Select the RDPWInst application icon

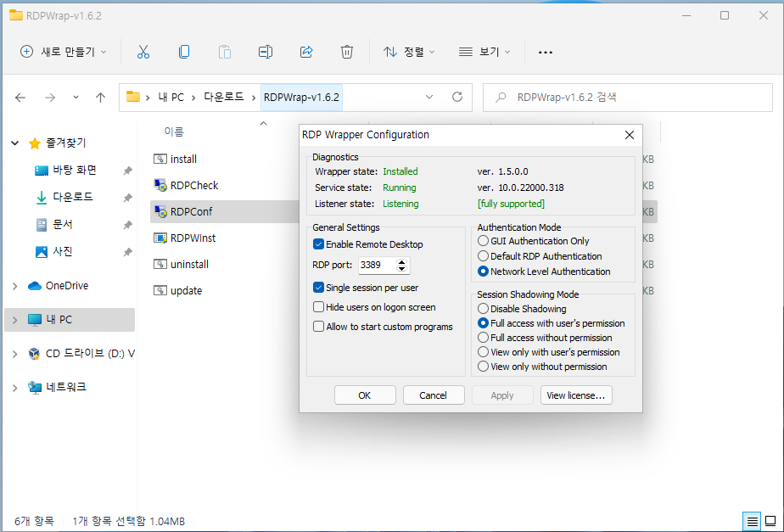[160, 238]
